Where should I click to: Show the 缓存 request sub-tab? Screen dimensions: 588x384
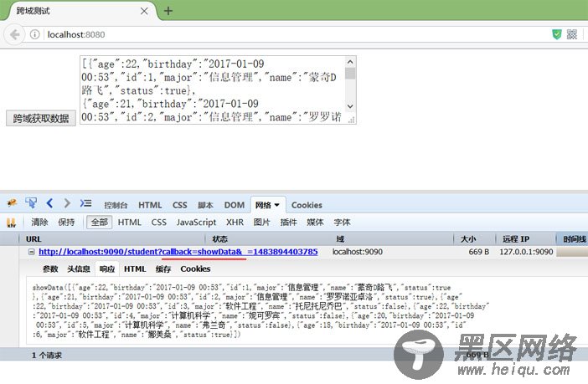tap(163, 269)
